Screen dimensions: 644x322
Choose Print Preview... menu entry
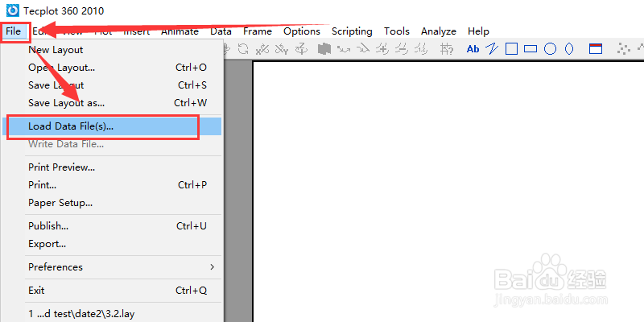(112, 167)
